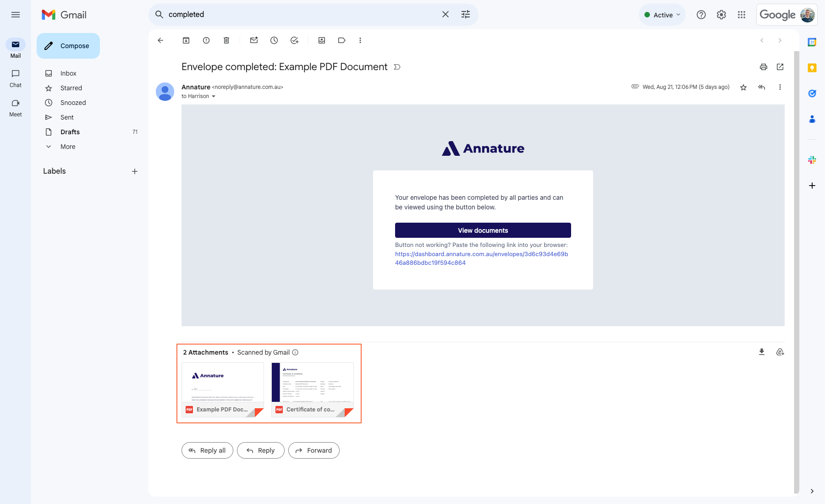This screenshot has width=825, height=504.
Task: Switch to the Mail tab
Action: click(16, 49)
